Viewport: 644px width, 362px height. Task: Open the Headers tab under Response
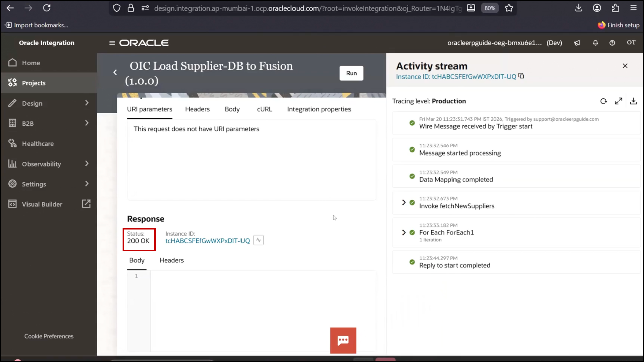click(x=172, y=260)
